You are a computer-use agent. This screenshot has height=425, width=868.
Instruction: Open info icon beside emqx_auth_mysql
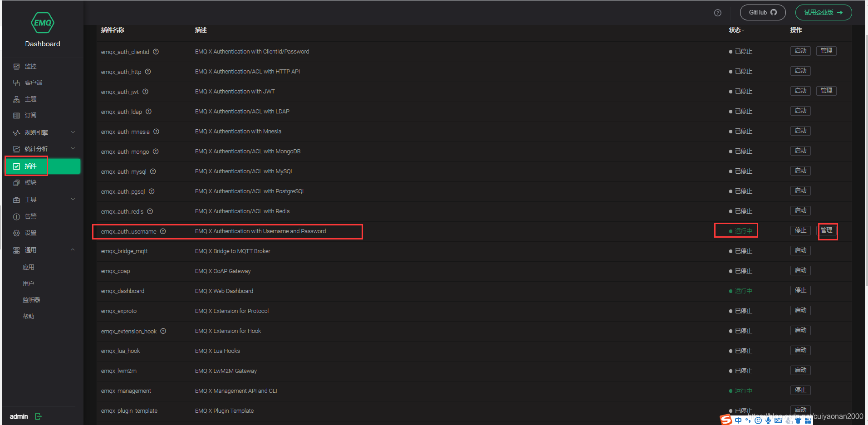(153, 171)
